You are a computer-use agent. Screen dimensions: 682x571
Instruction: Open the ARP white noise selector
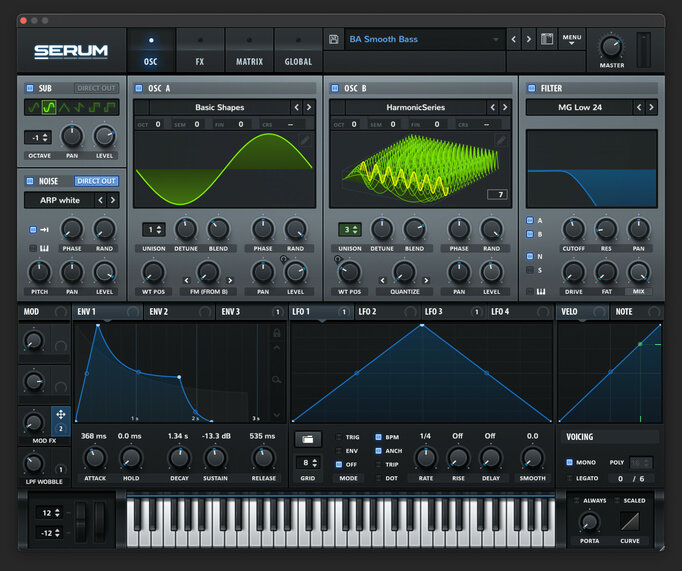[x=60, y=200]
